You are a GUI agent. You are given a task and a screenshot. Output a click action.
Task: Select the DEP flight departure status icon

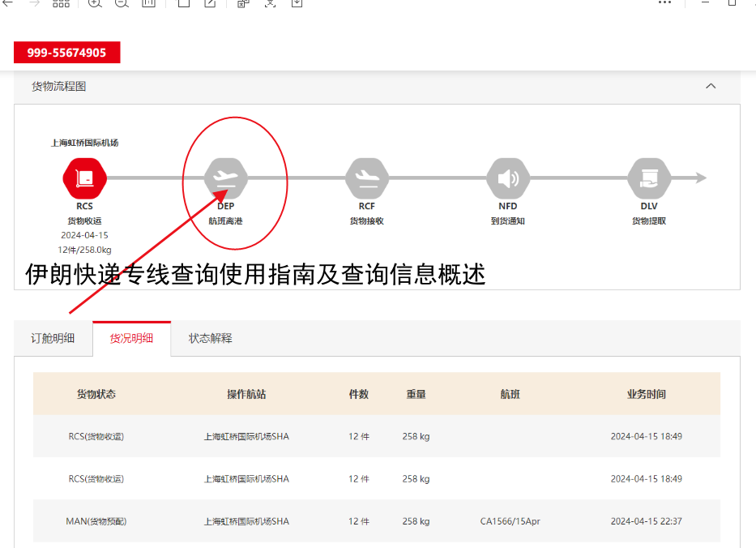(225, 178)
